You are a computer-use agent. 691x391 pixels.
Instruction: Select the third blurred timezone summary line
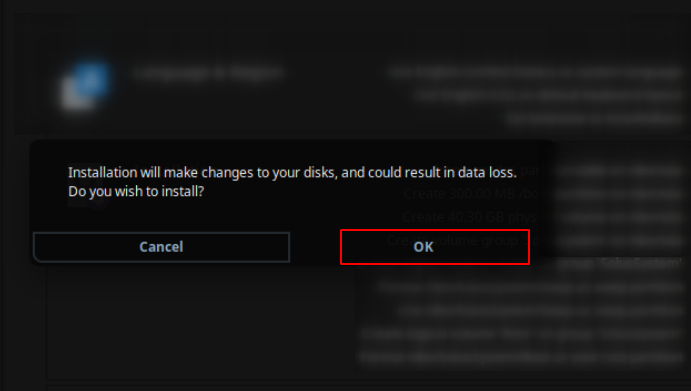(x=594, y=119)
